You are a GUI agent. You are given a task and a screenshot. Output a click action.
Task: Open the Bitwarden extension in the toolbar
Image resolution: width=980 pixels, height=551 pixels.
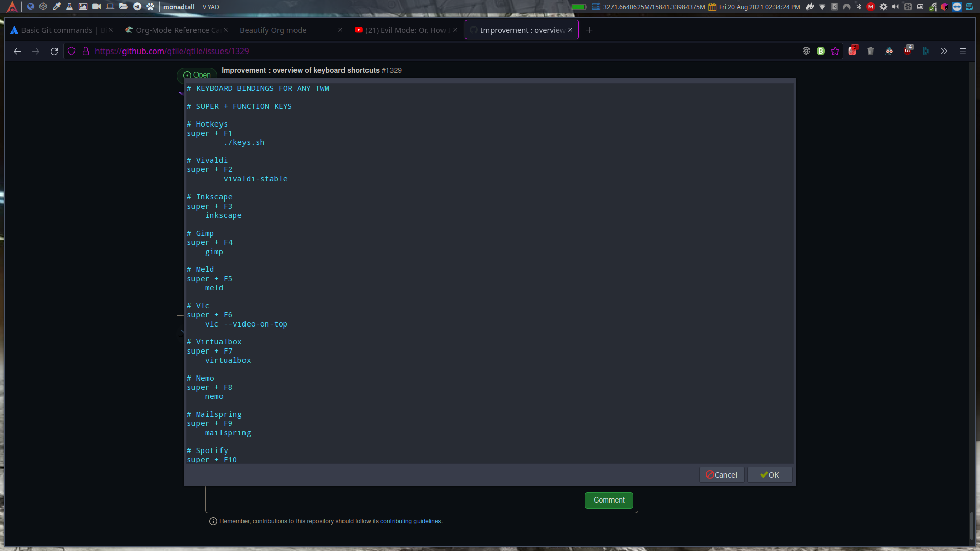tap(820, 51)
